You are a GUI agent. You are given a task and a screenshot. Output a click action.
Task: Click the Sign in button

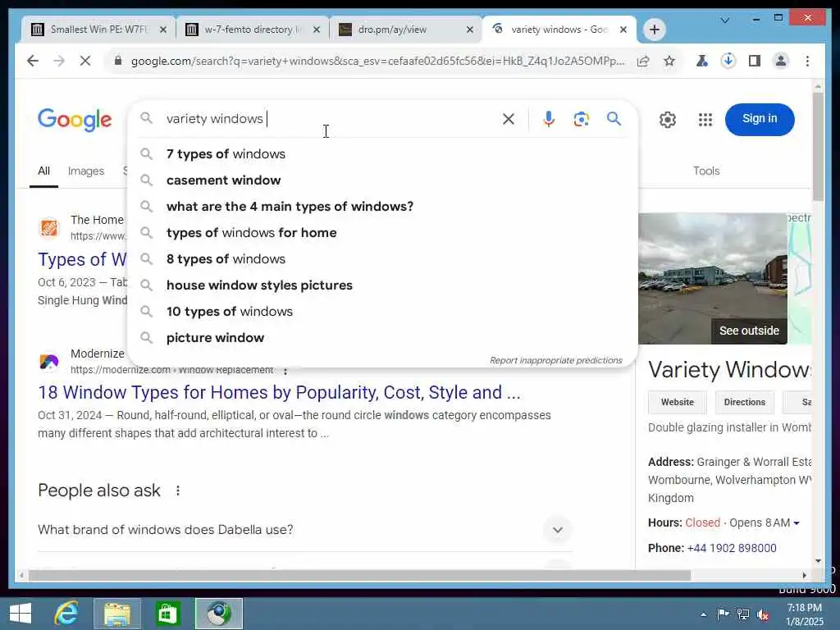tap(759, 119)
